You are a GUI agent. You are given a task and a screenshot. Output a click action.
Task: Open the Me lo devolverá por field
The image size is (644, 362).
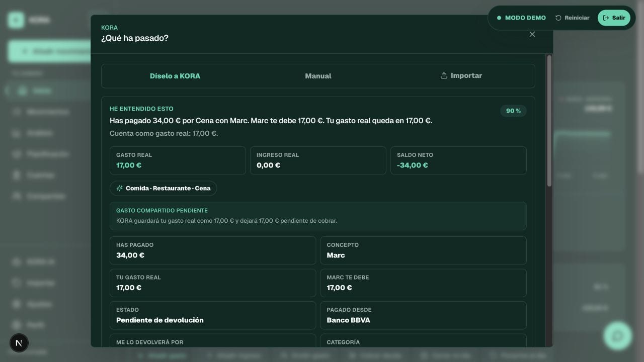tap(213, 340)
